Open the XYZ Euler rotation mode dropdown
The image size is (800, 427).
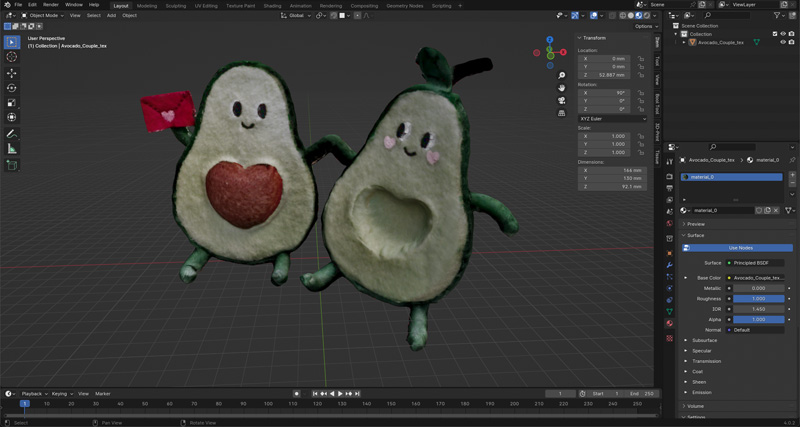click(x=612, y=118)
